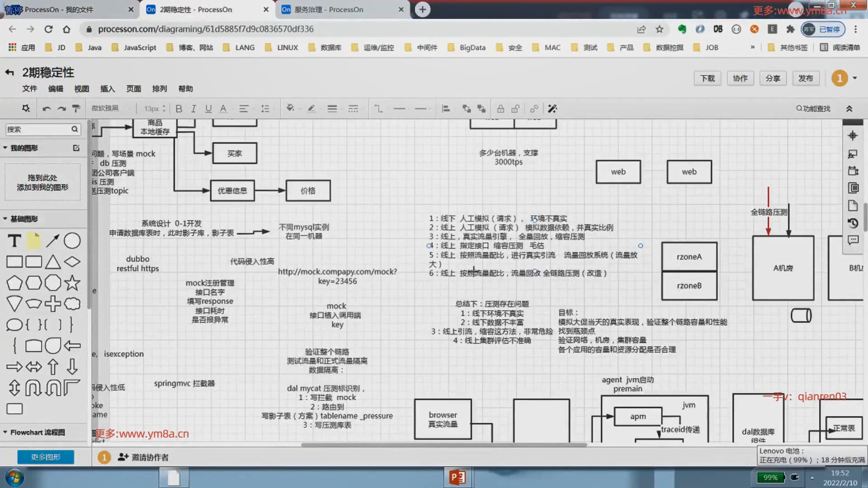Select the star shape in basic shapes

(72, 283)
